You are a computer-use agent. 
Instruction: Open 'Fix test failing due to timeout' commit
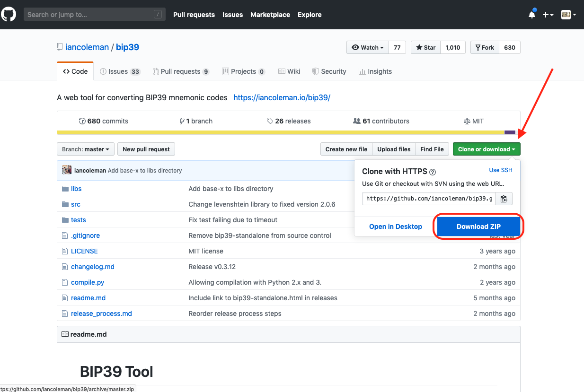click(x=233, y=220)
